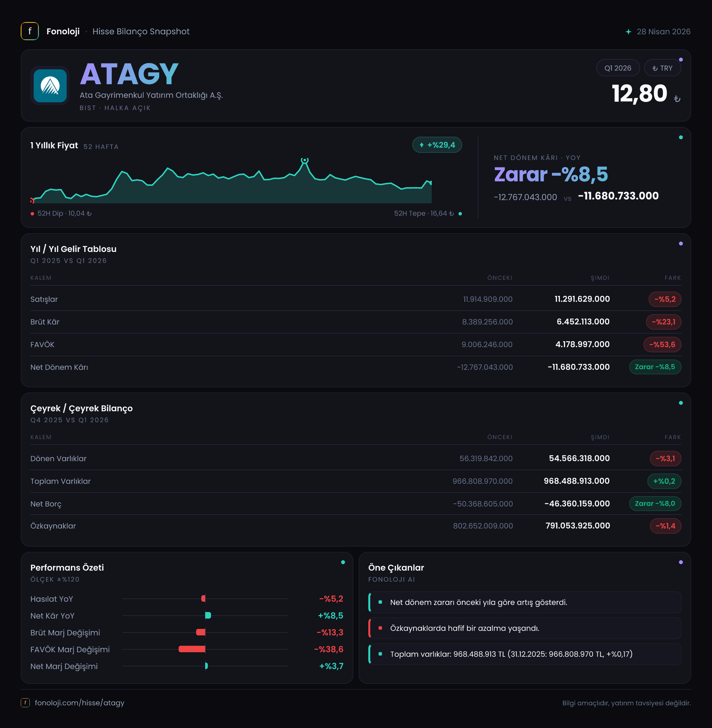Click the red 52H Dip marker dot

(x=33, y=214)
